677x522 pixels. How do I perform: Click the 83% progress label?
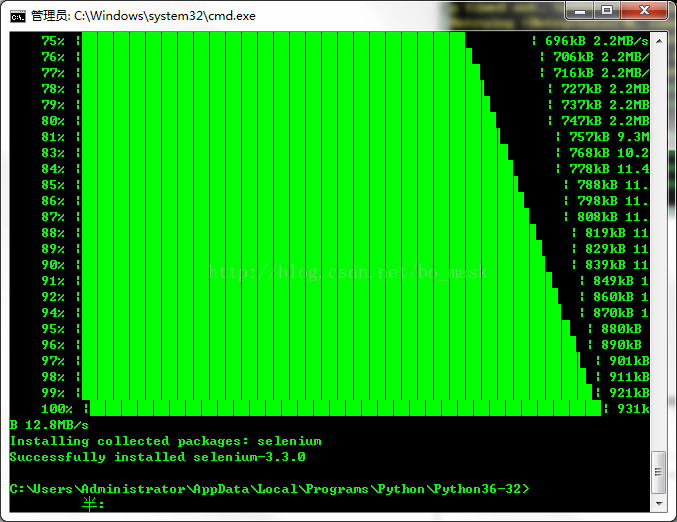click(x=53, y=152)
